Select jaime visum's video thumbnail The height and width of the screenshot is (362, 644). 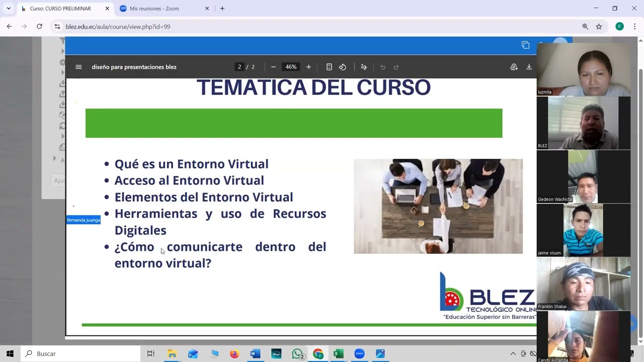point(583,230)
